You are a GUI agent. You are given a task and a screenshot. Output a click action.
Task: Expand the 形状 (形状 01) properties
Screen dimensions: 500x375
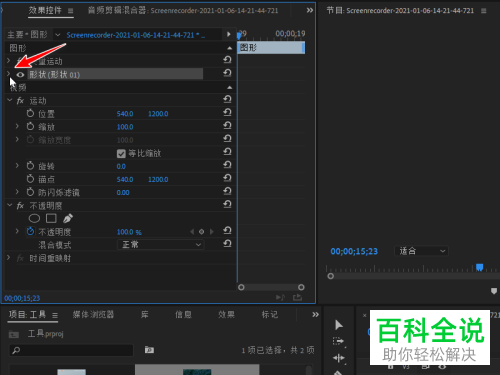(8, 74)
